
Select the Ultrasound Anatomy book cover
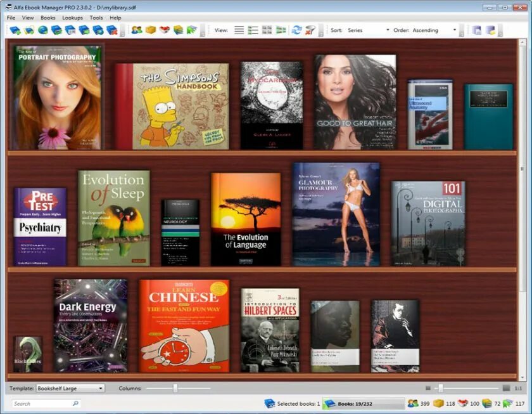click(x=430, y=115)
